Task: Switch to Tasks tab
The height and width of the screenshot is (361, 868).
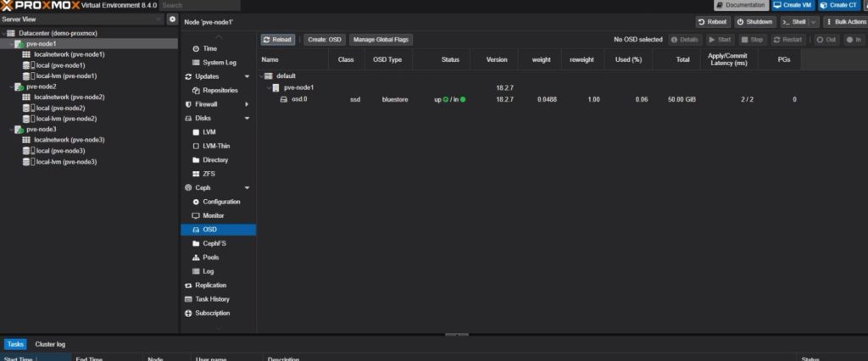Action: (x=15, y=344)
